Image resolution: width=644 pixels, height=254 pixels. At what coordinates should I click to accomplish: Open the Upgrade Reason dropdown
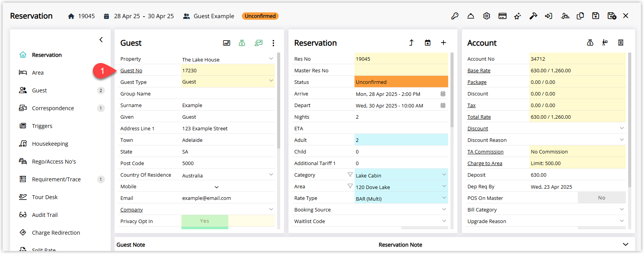pos(622,221)
